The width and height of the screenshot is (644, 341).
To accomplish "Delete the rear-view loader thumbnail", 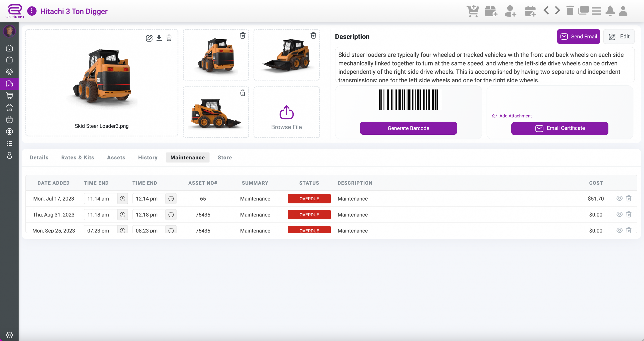I will click(x=242, y=36).
